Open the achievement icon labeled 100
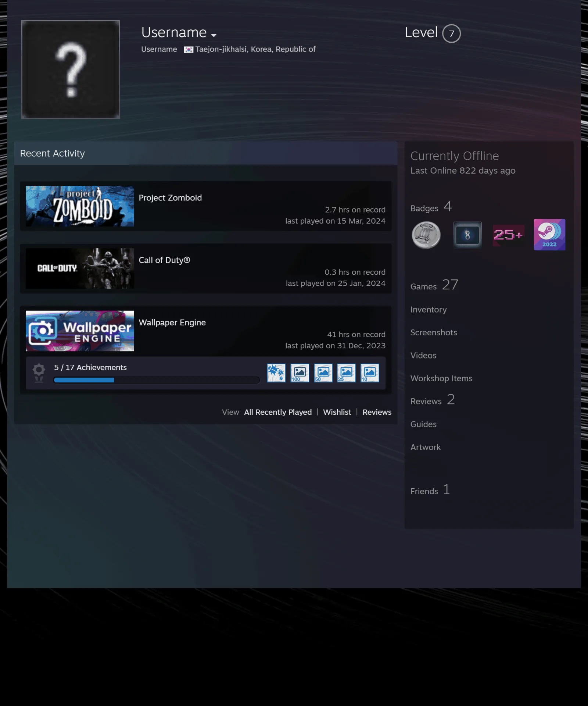This screenshot has width=588, height=706. click(x=300, y=373)
